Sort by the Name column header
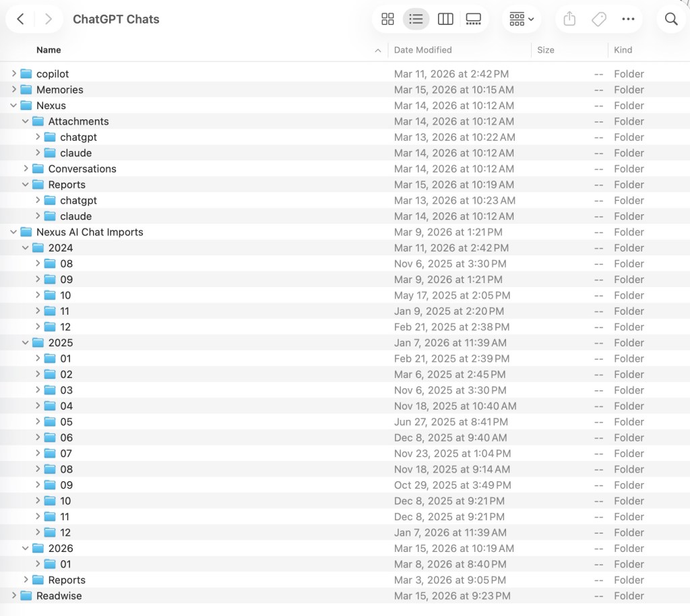Viewport: 690px width, 616px height. (x=49, y=50)
